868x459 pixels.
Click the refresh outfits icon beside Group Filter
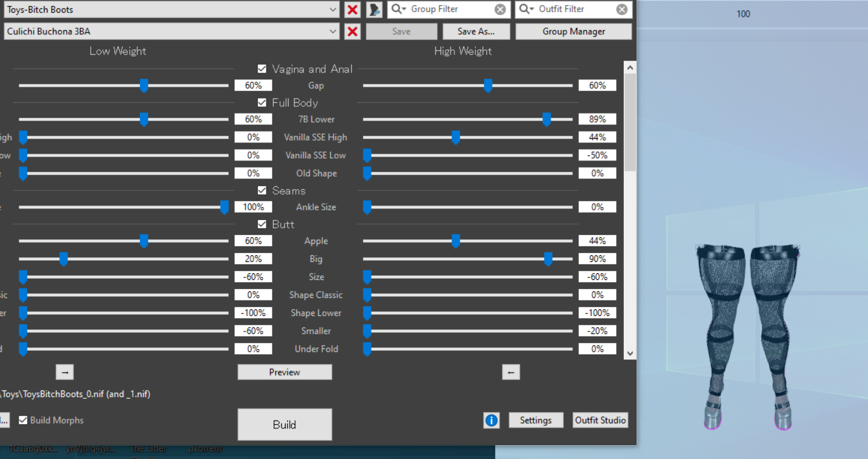tap(374, 10)
